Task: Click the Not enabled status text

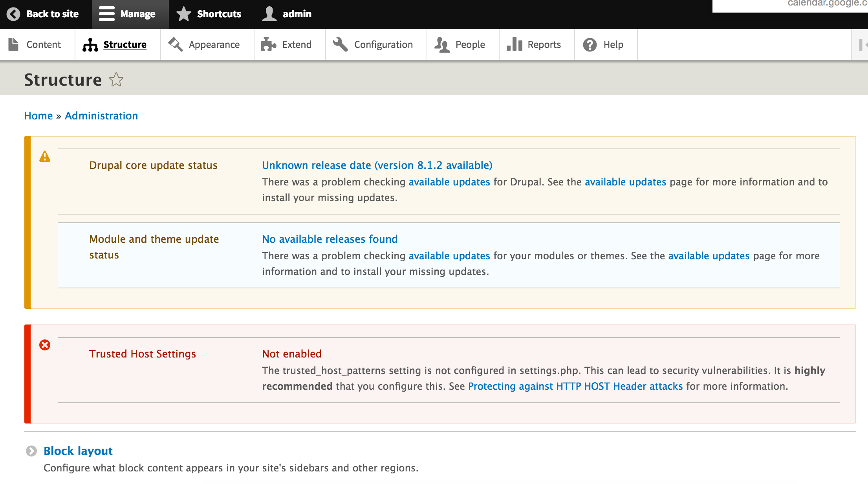Action: (x=292, y=354)
